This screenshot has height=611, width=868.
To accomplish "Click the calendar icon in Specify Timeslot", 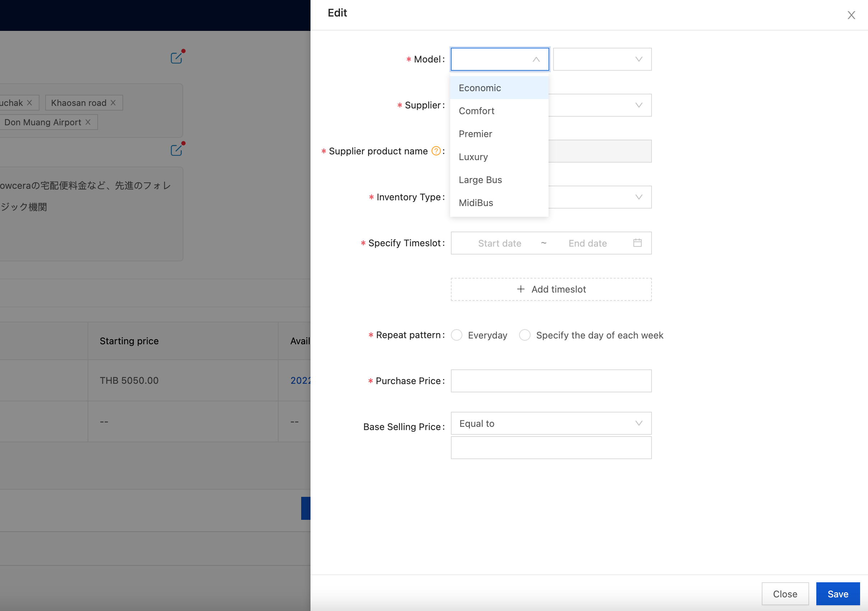I will point(637,243).
